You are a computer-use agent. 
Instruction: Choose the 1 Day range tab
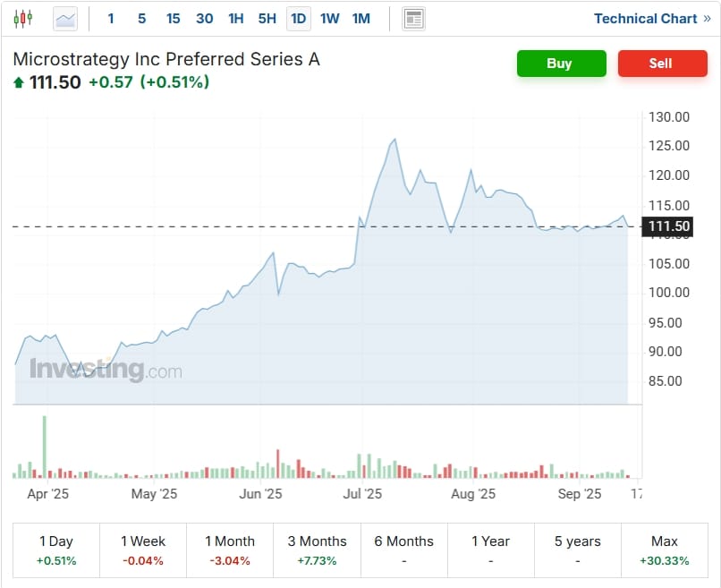click(x=56, y=550)
